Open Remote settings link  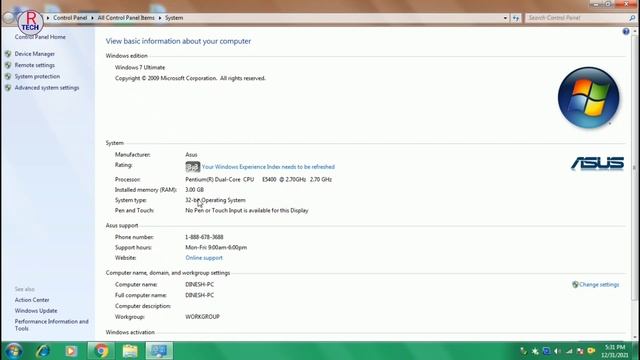pyautogui.click(x=35, y=65)
